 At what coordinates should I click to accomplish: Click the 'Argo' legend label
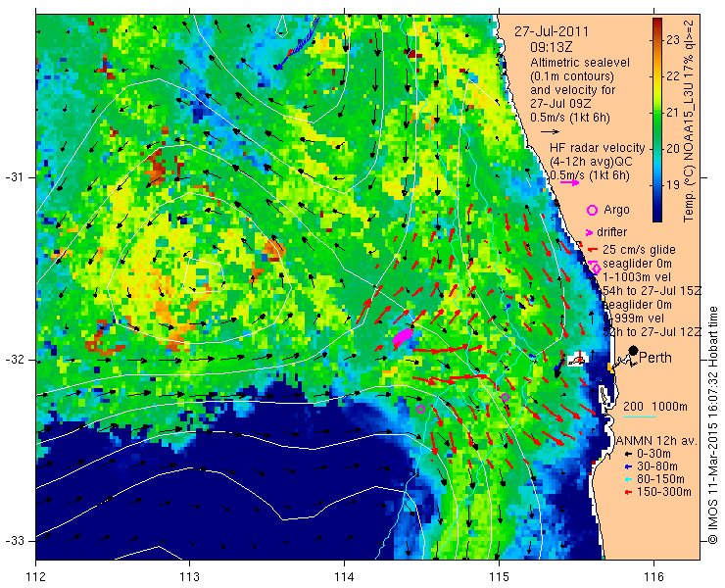click(x=617, y=210)
